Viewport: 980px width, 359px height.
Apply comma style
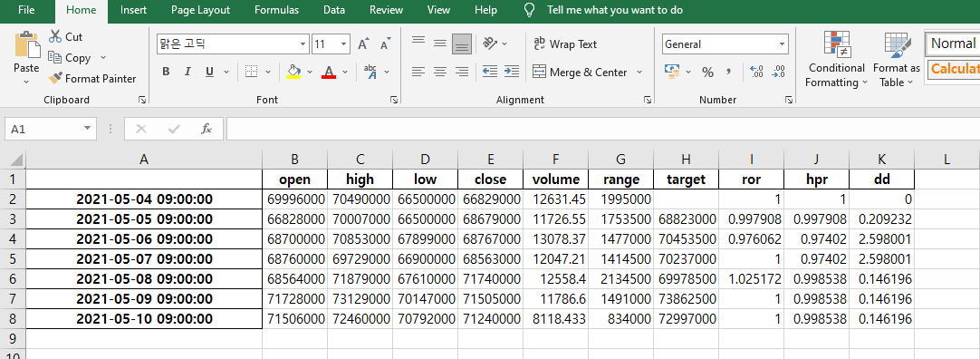tap(729, 72)
